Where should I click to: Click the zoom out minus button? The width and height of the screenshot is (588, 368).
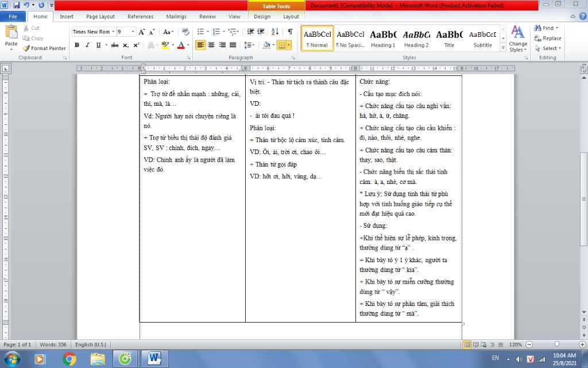coord(529,344)
